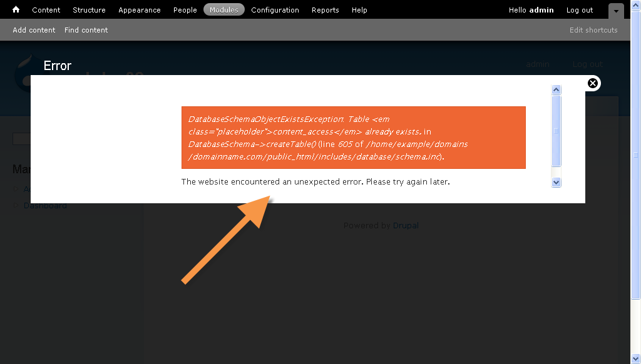Click the DatabaseSchemaObjectExistsException error text
The height and width of the screenshot is (364, 641).
pyautogui.click(x=327, y=138)
